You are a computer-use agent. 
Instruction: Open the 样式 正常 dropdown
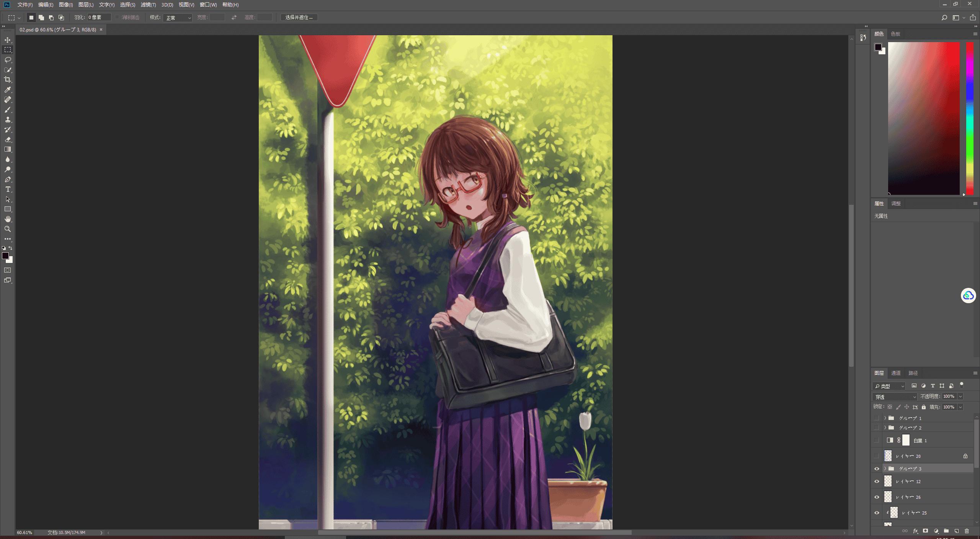click(x=178, y=18)
